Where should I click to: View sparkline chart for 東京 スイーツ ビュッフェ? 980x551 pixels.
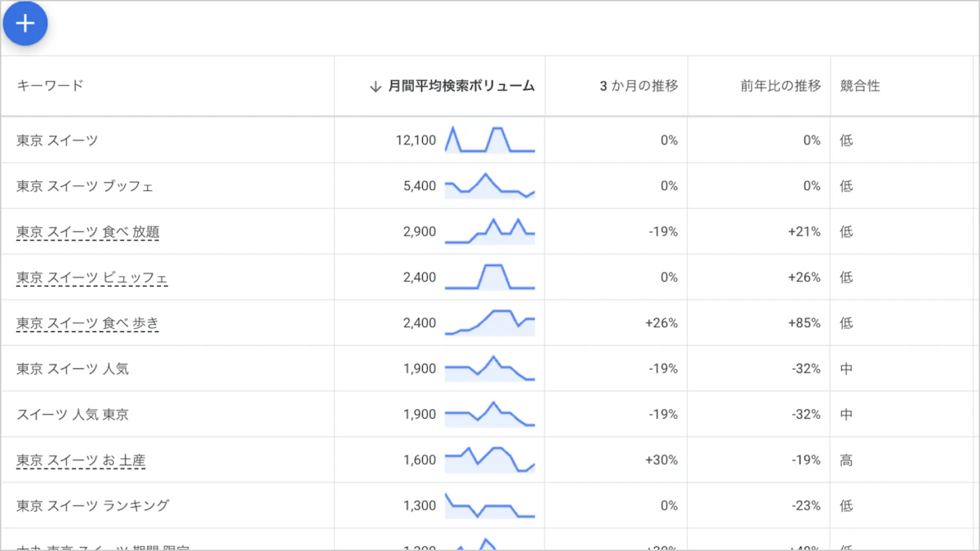[490, 277]
